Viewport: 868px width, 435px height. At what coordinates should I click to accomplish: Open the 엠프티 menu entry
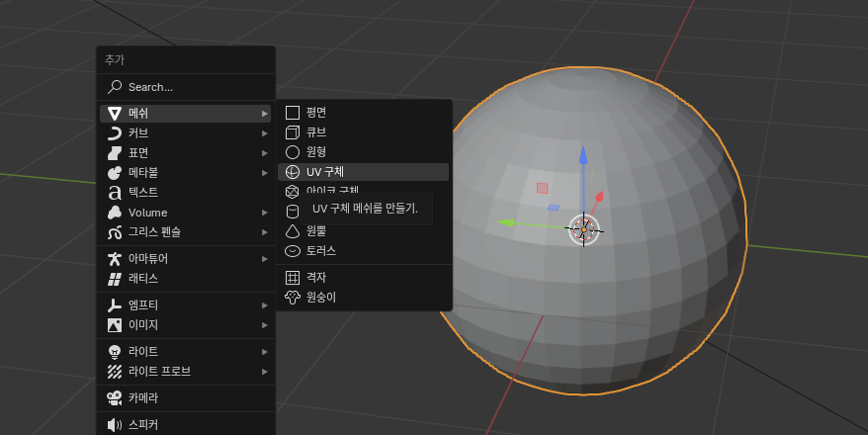point(186,305)
